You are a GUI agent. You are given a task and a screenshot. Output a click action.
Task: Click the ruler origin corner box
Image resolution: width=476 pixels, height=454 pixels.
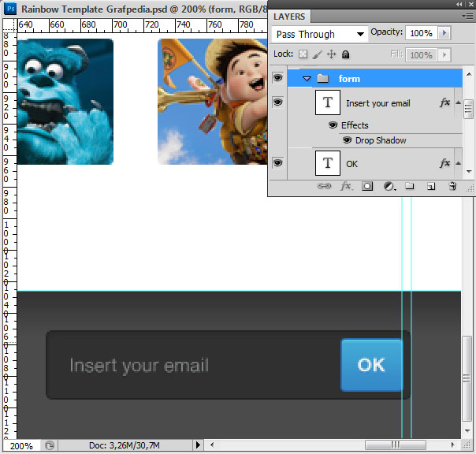click(9, 25)
